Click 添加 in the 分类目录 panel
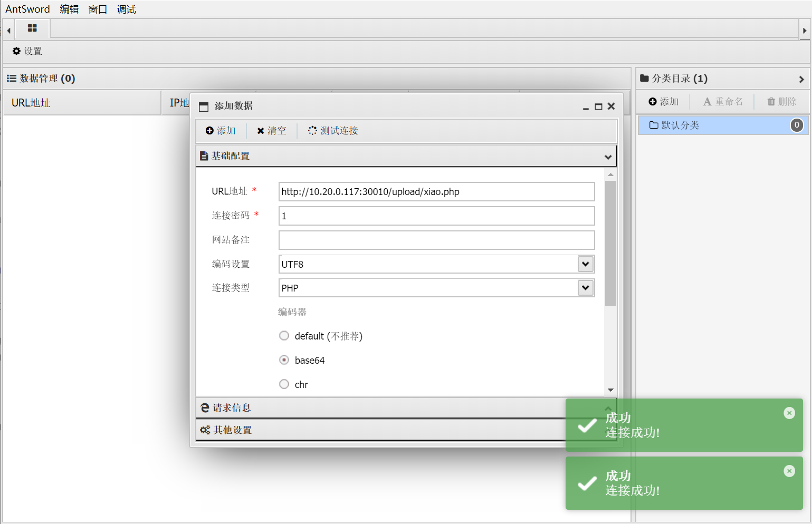This screenshot has height=524, width=812. pyautogui.click(x=664, y=102)
